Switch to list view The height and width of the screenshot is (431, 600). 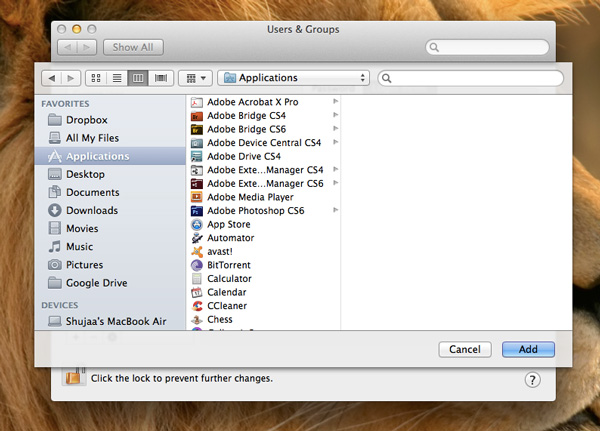(x=117, y=78)
